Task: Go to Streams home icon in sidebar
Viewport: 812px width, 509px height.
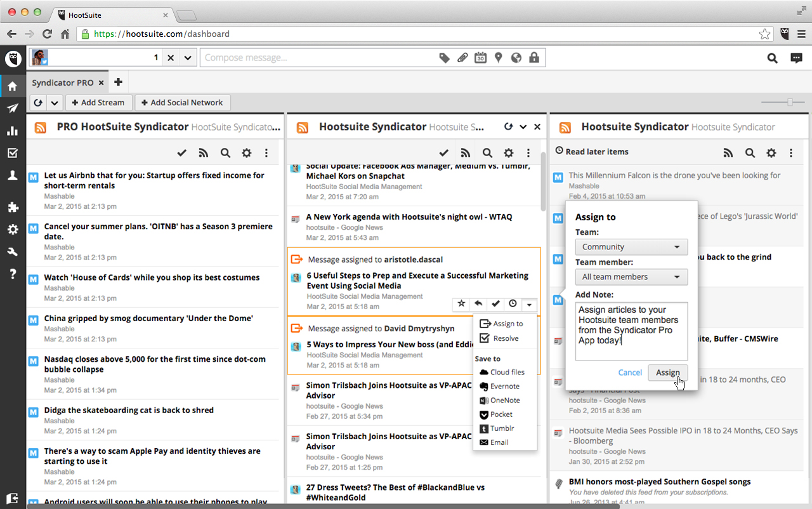Action: tap(13, 86)
